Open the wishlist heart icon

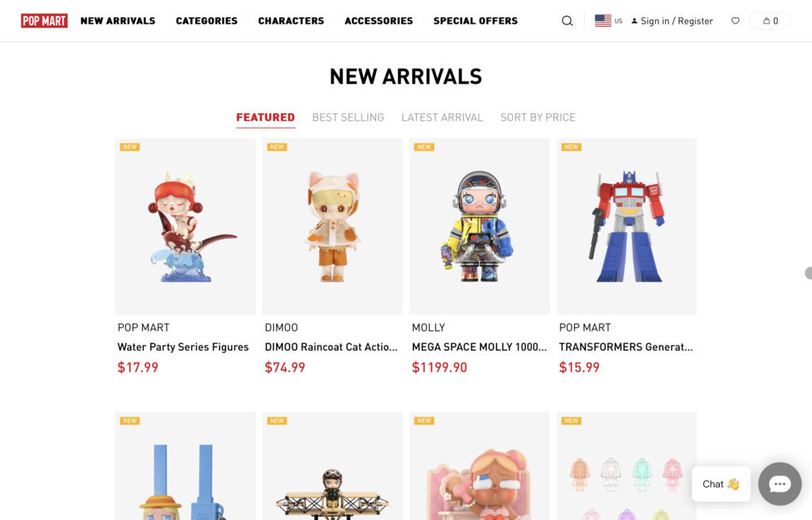[x=735, y=21]
